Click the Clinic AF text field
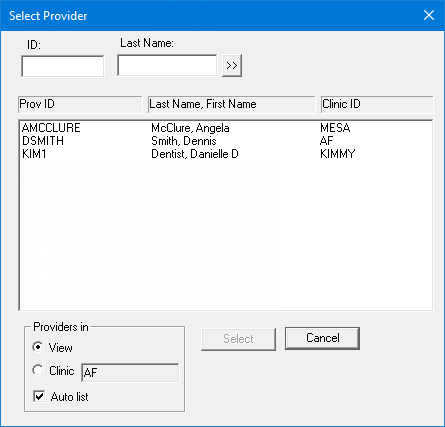445x427 pixels. [130, 372]
